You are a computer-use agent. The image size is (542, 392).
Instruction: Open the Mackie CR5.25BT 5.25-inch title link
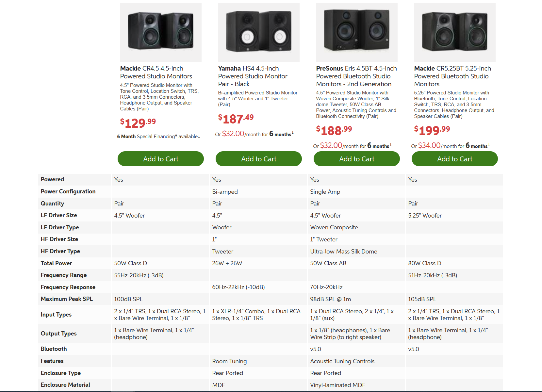(x=452, y=76)
